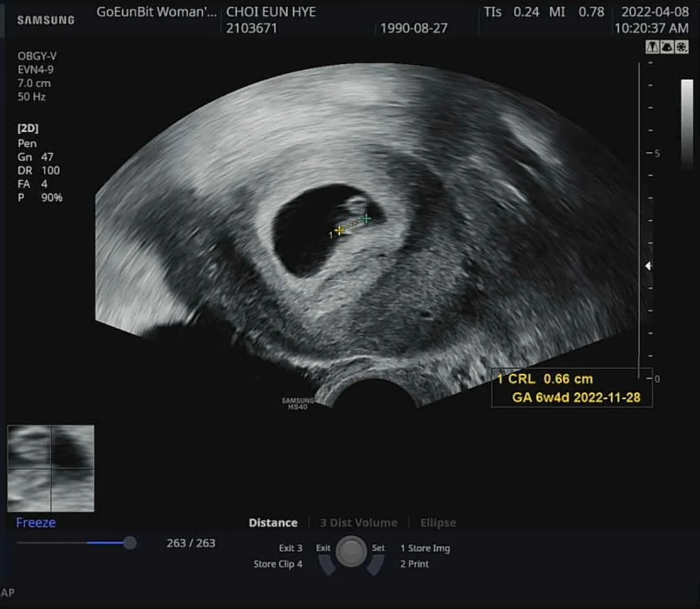Click the time 10:20:37 AM
The image size is (700, 609).
tap(651, 29)
